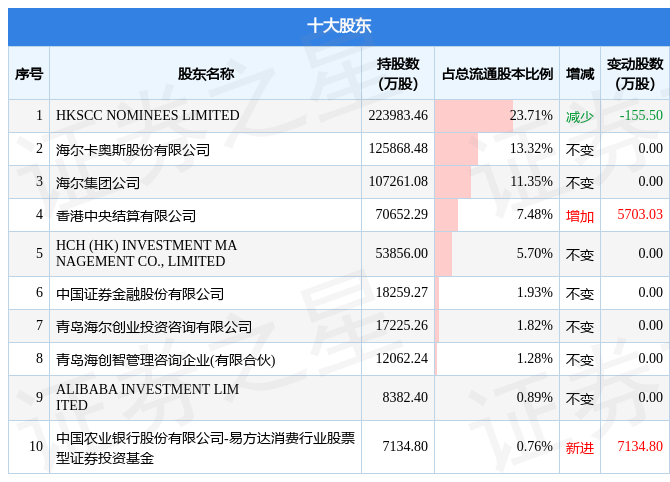Click the red 新进 status label
670x482 pixels.
(x=580, y=447)
